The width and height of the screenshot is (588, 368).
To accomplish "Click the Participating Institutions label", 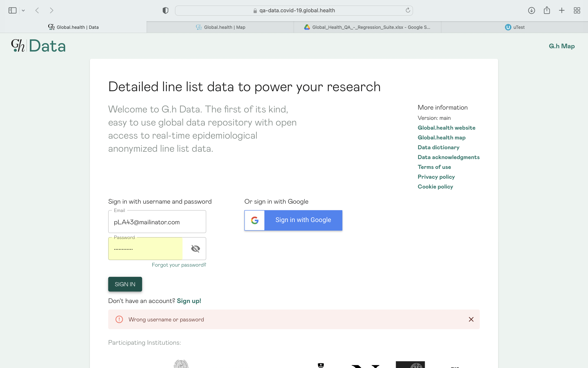I will [x=144, y=343].
